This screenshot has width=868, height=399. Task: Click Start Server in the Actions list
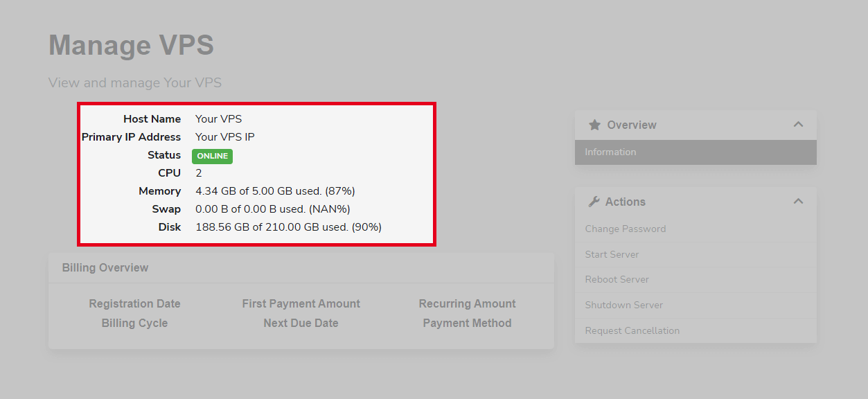612,254
